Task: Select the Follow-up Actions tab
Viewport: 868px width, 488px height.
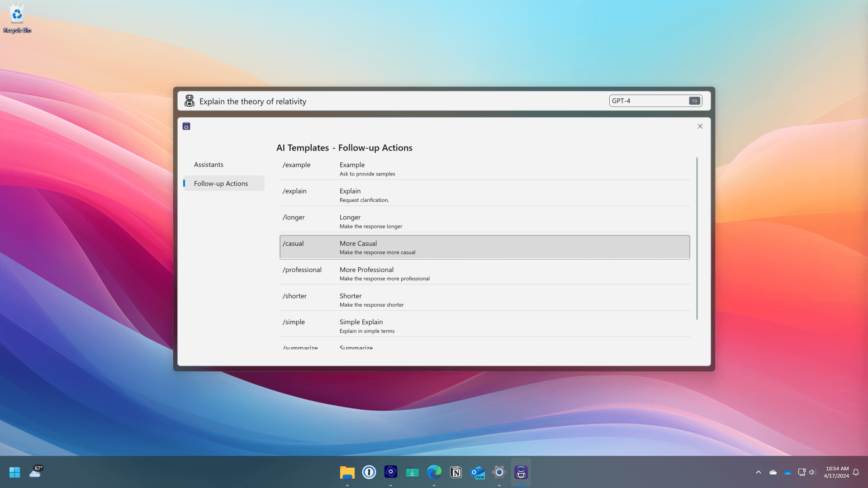Action: click(x=221, y=183)
